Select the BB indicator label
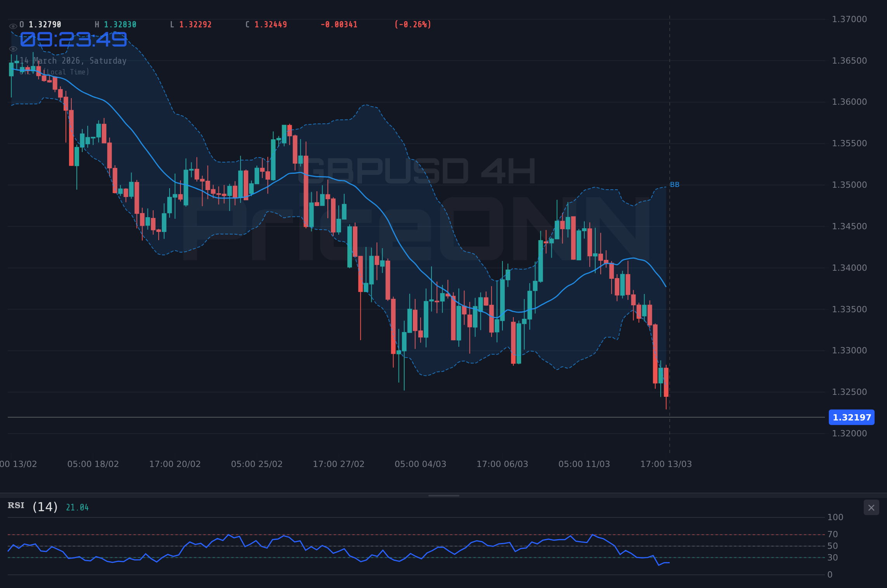 click(675, 185)
